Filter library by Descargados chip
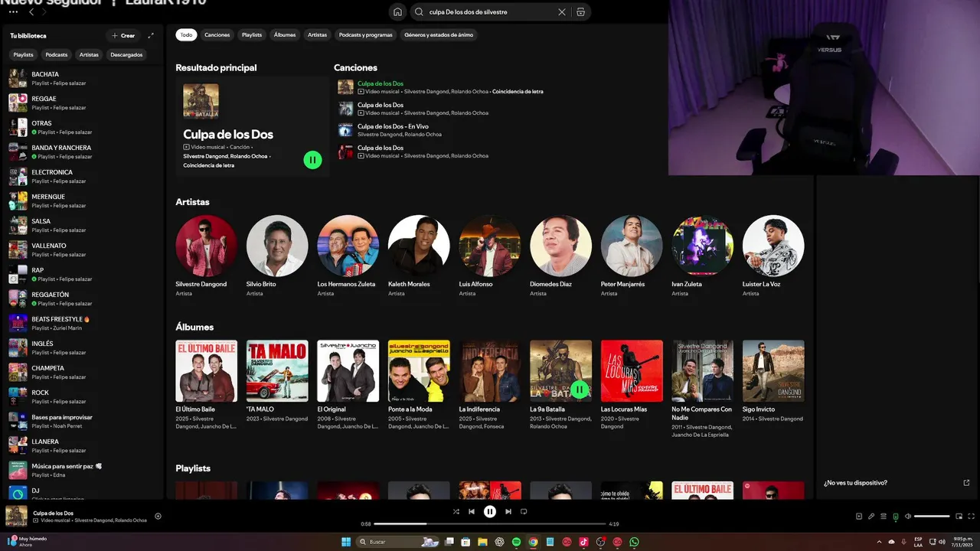 click(126, 54)
